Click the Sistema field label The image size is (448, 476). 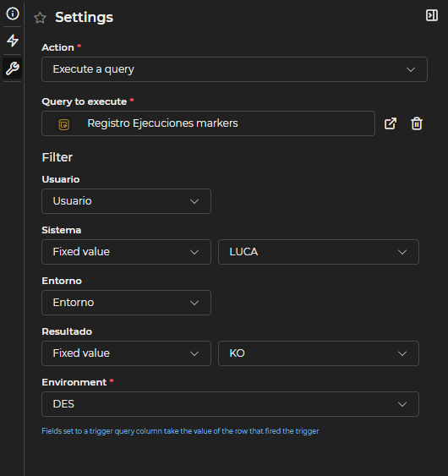62,230
